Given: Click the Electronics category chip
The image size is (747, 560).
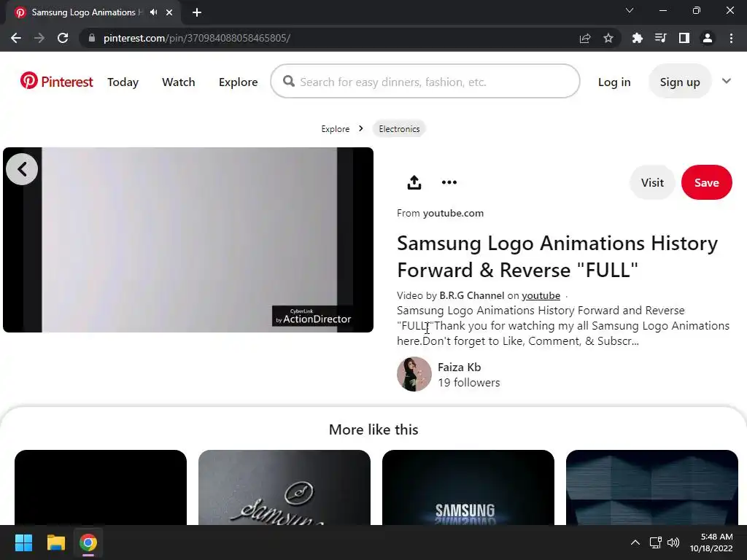Looking at the screenshot, I should 399,129.
